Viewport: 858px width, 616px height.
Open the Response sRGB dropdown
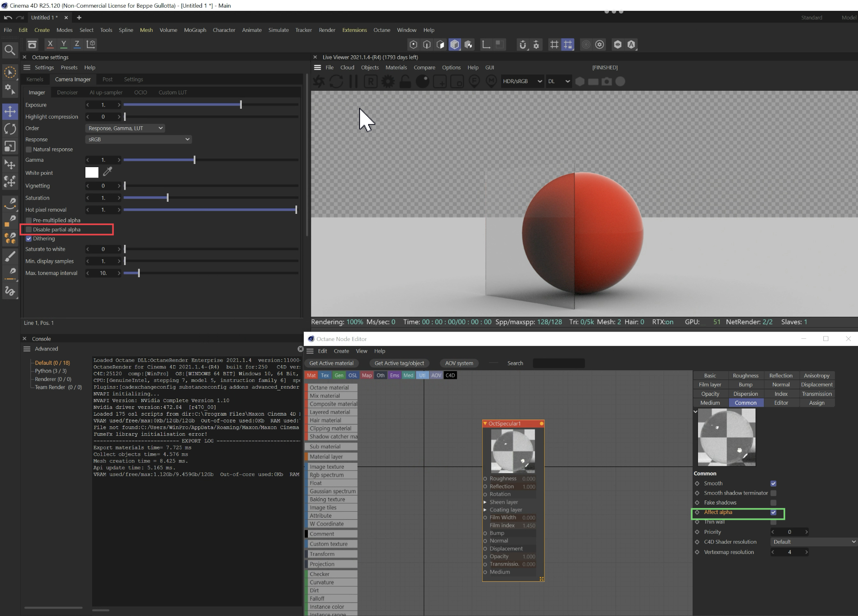click(138, 139)
